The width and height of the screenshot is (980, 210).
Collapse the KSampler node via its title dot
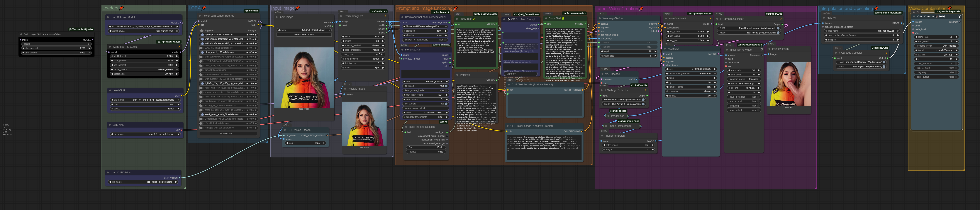[x=665, y=49]
